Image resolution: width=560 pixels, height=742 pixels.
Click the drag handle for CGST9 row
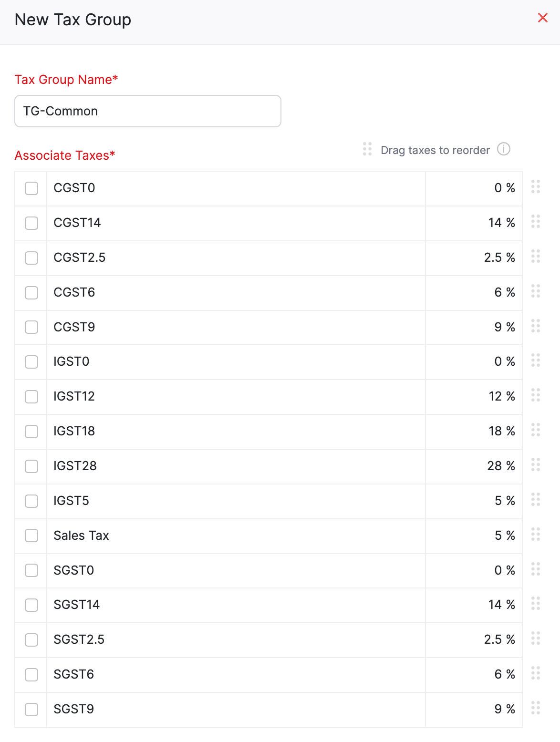tap(536, 326)
